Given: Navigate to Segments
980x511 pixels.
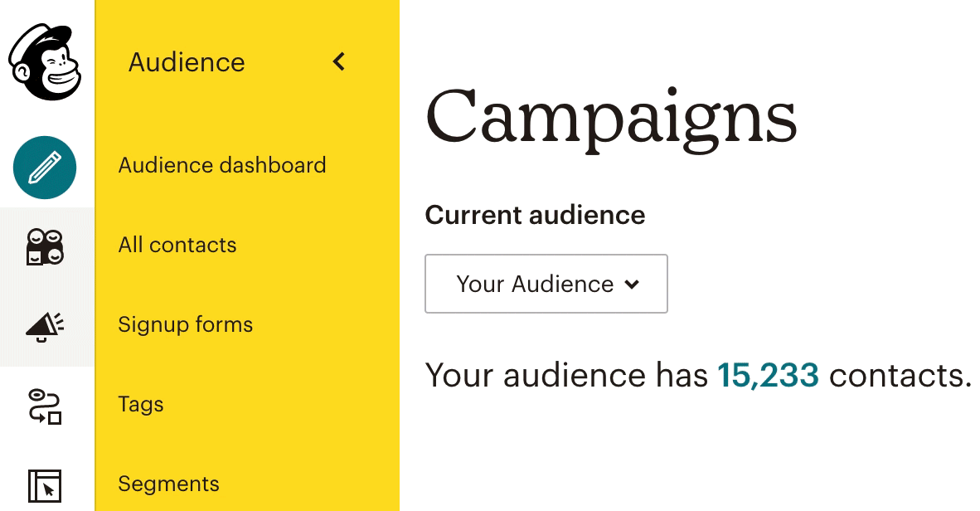Looking at the screenshot, I should [x=169, y=484].
